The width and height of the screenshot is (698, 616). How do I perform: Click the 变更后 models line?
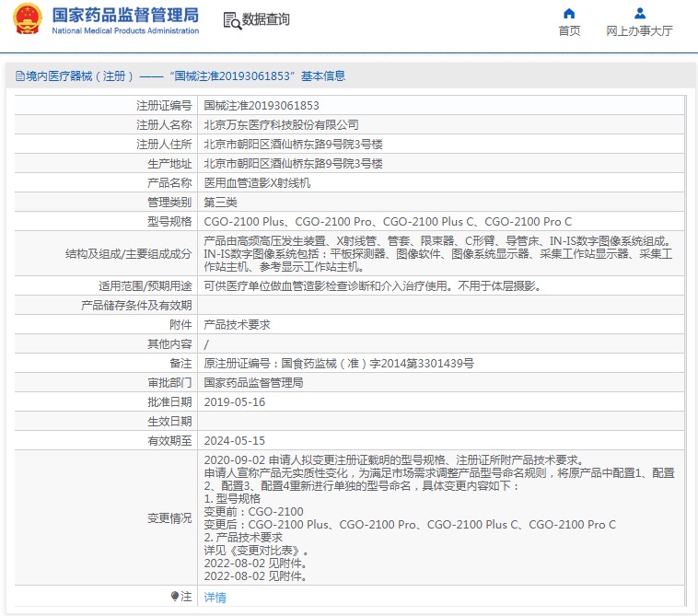tap(410, 524)
